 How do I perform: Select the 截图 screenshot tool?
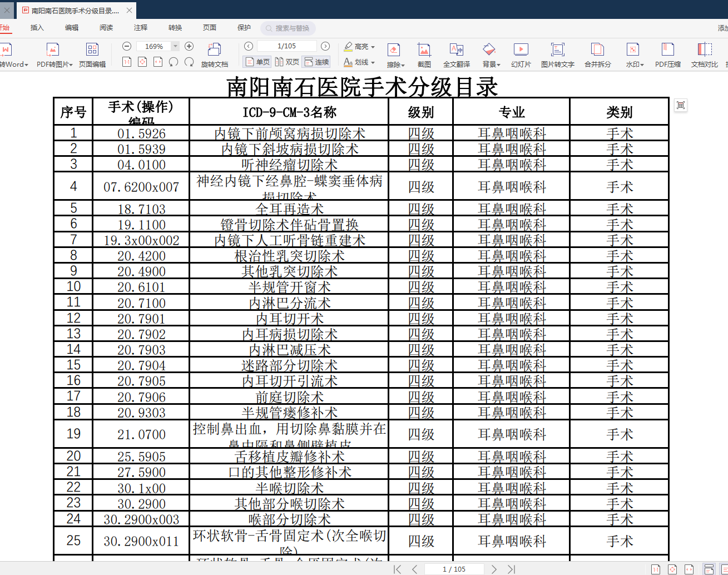[424, 50]
